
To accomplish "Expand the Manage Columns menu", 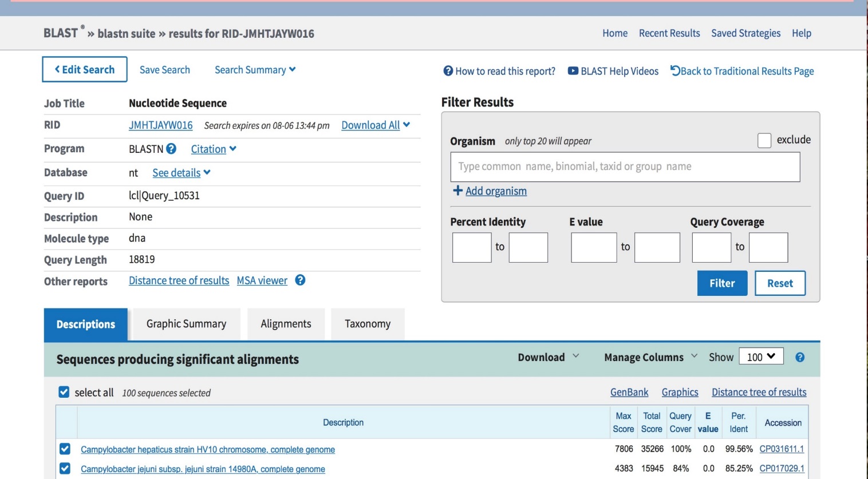I will click(650, 357).
